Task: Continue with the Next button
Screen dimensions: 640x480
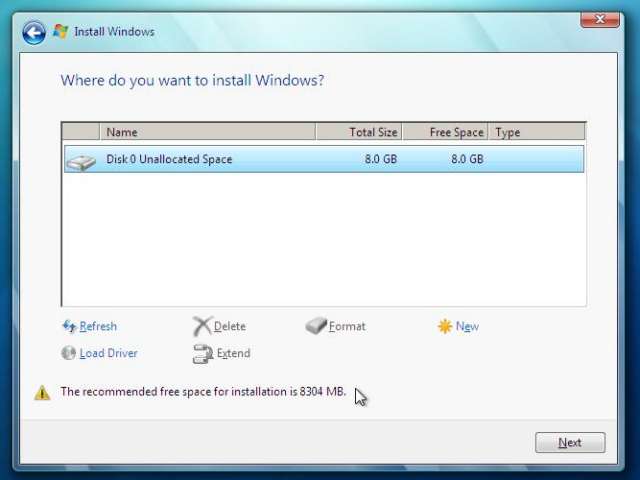Action: tap(570, 442)
